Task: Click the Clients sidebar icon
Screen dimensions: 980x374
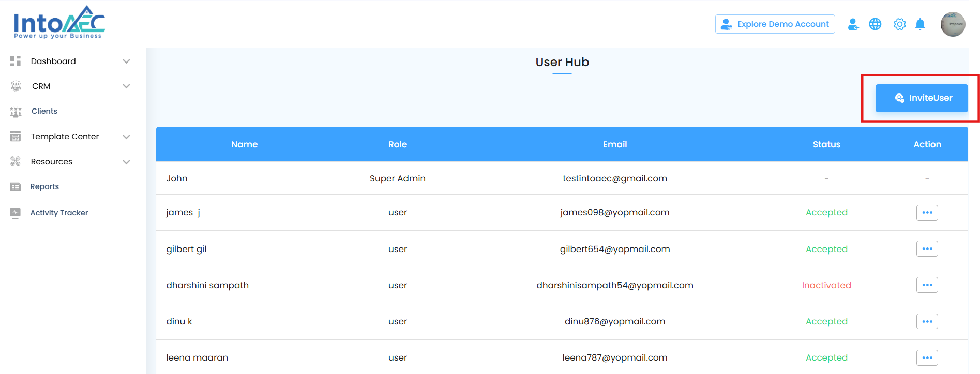Action: click(16, 111)
